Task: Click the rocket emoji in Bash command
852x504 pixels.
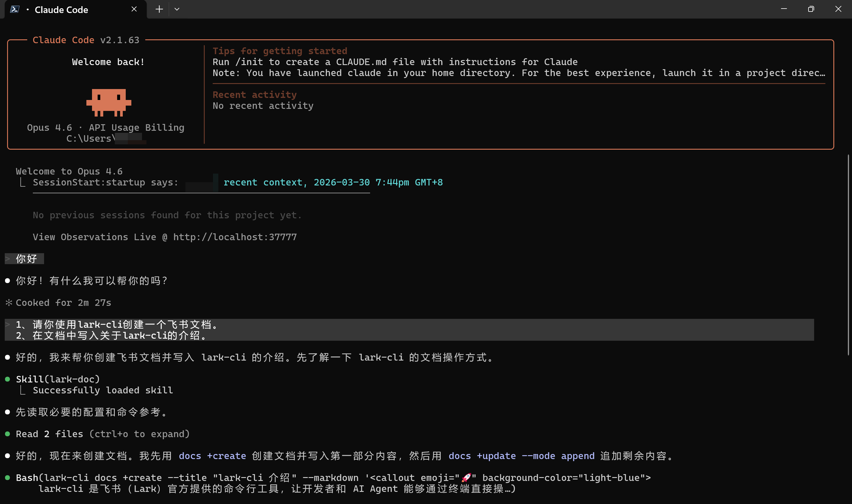Action: pos(466,477)
